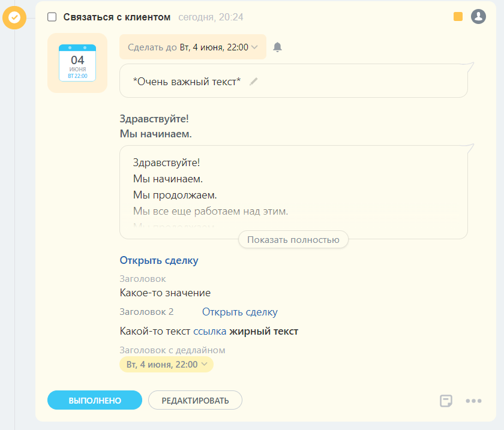This screenshot has height=430, width=504.
Task: Click the June 4 calendar date widget
Action: pos(77,62)
